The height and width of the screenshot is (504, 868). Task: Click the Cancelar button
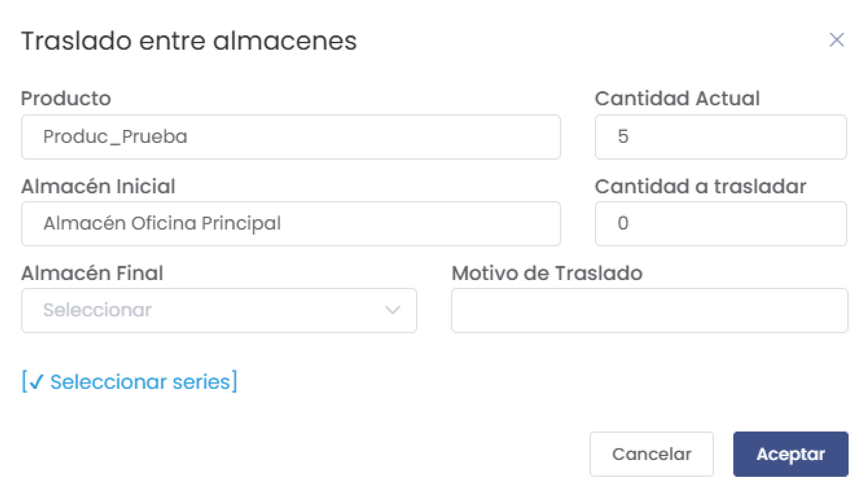pyautogui.click(x=651, y=454)
